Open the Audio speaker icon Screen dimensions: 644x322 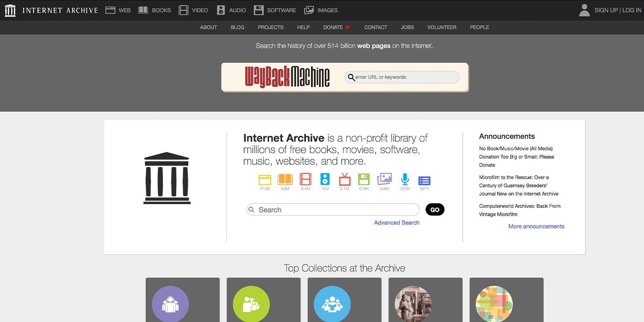pyautogui.click(x=221, y=10)
